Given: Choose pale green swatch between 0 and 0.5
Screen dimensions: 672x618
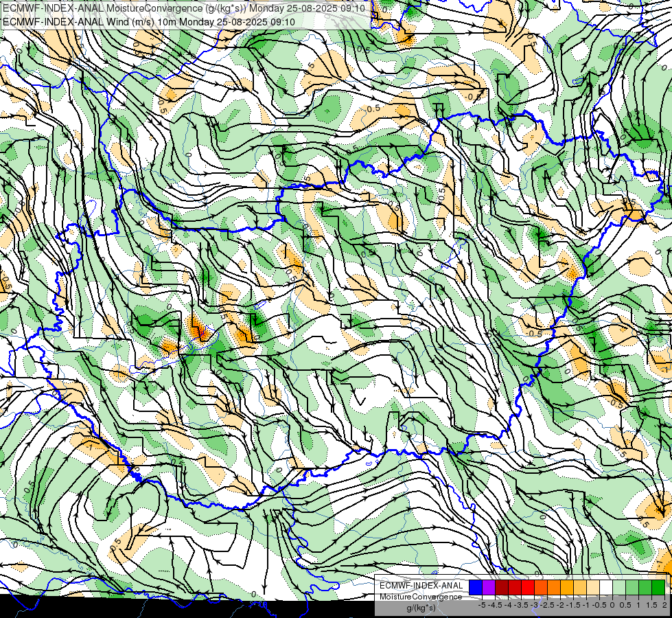Looking at the screenshot, I should tap(619, 587).
